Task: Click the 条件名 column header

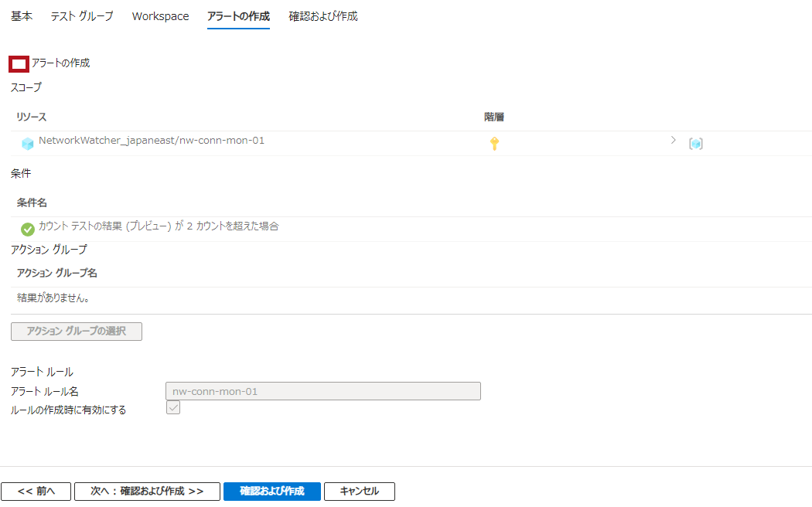Action: tap(32, 202)
